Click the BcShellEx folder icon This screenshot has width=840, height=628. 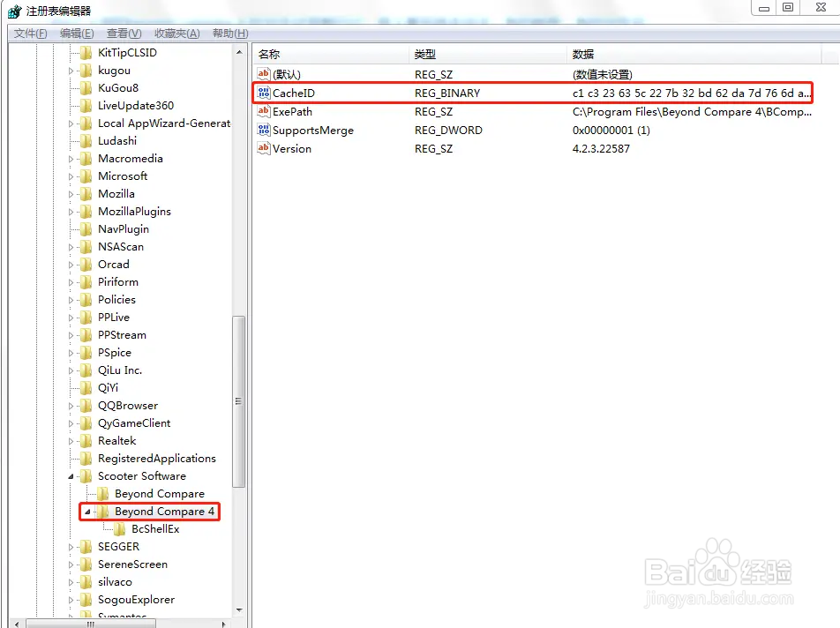coord(120,529)
